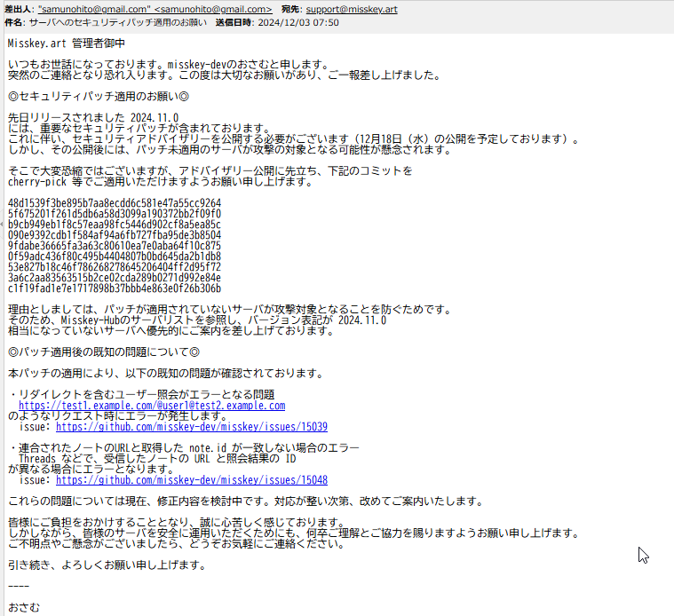Viewport: 674px width, 616px height.
Task: Follow the GitHub issue 15048 link
Action: [x=191, y=480]
